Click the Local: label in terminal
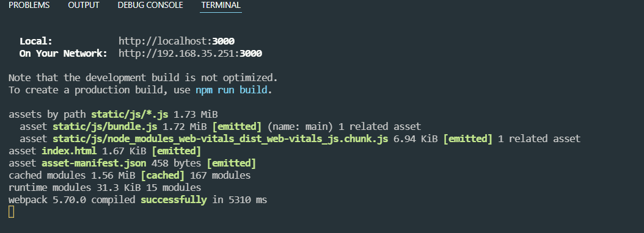Image resolution: width=644 pixels, height=233 pixels. click(36, 41)
